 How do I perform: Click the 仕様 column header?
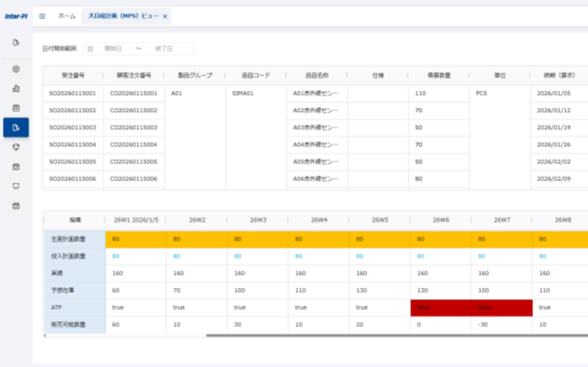pyautogui.click(x=378, y=75)
